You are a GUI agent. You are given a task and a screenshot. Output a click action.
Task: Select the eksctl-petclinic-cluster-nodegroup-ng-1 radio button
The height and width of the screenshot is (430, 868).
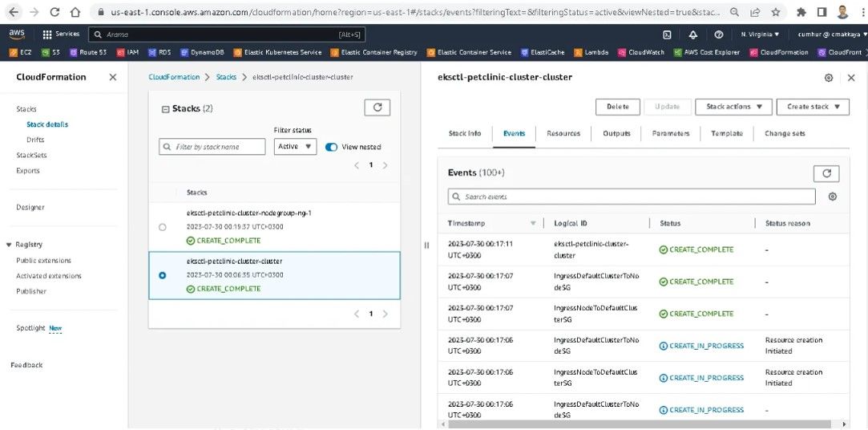(163, 227)
